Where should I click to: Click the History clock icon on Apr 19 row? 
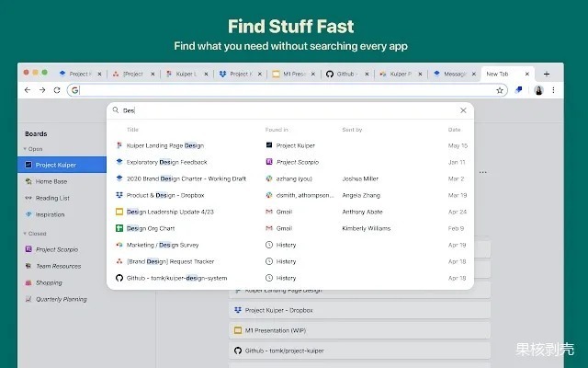pyautogui.click(x=269, y=245)
